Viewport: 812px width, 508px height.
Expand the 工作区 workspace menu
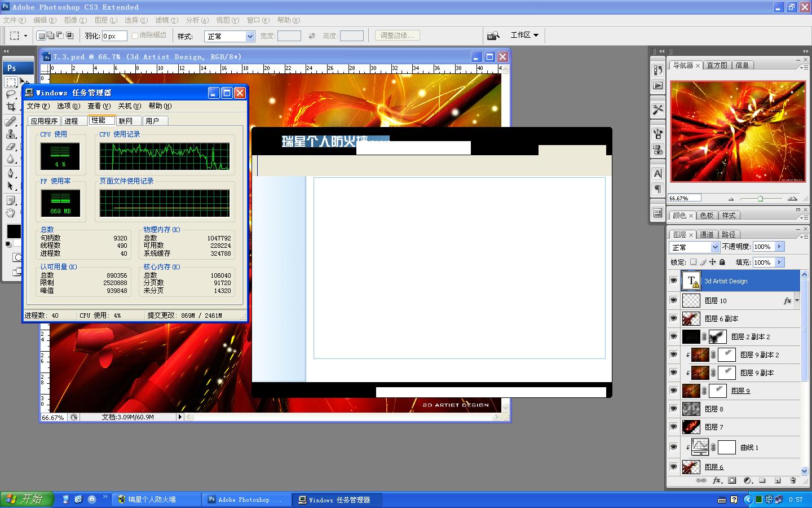[524, 35]
